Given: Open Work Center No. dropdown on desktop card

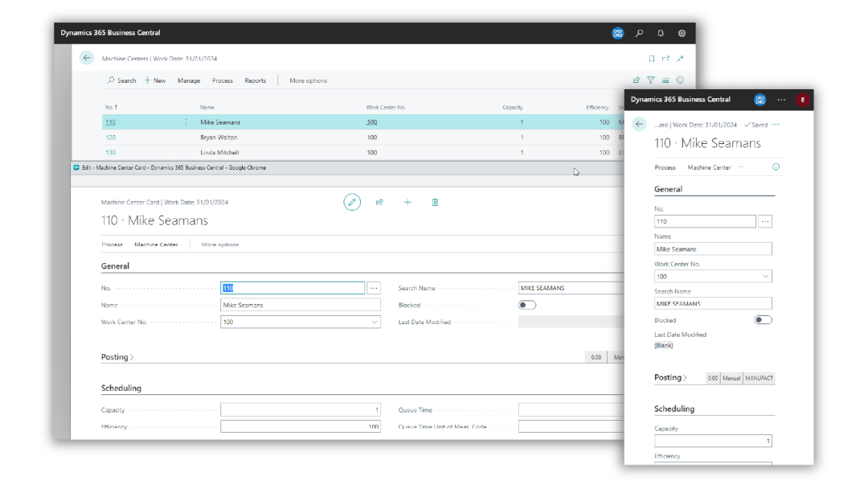Looking at the screenshot, I should 375,322.
